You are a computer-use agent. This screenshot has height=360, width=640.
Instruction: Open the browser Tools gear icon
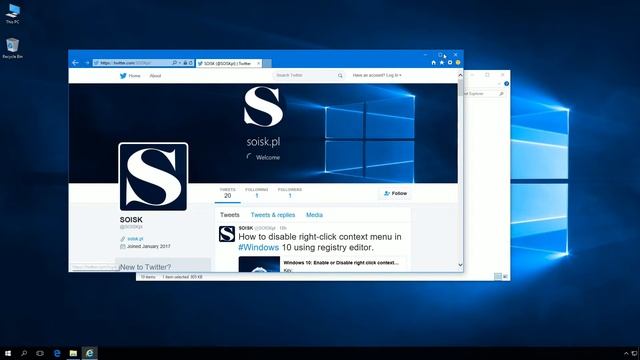point(450,63)
